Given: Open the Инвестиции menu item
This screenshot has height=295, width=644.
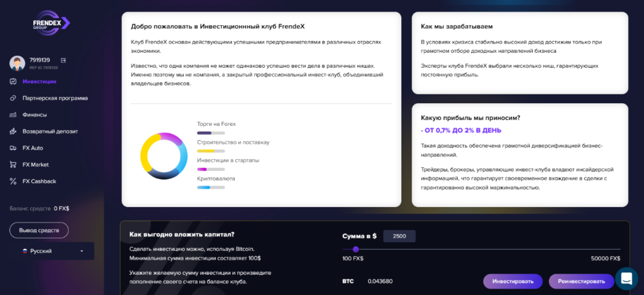Looking at the screenshot, I should click(x=40, y=81).
